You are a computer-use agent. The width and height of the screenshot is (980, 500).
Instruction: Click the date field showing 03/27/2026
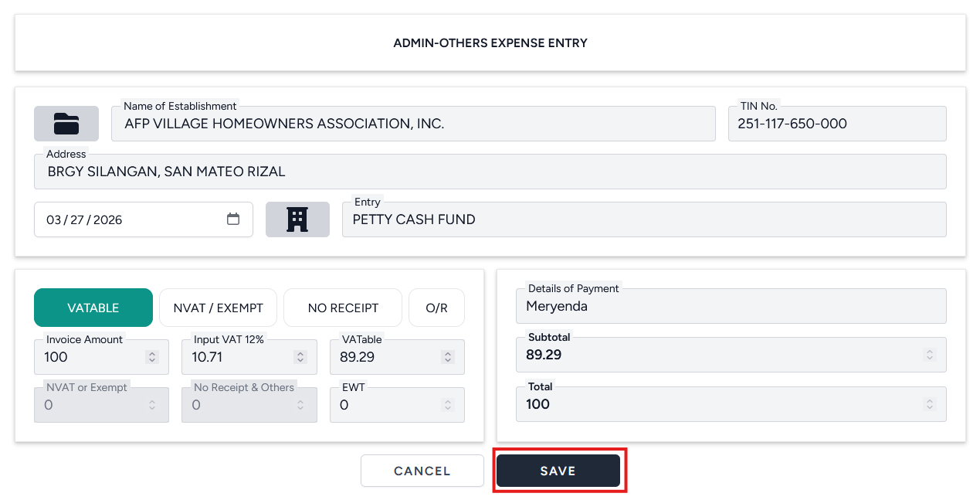coord(144,219)
